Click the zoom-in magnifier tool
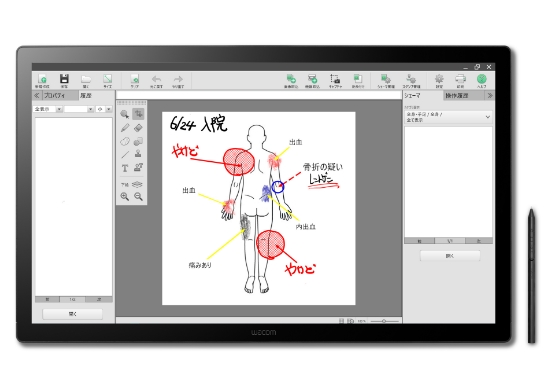550x380 pixels. (x=125, y=196)
